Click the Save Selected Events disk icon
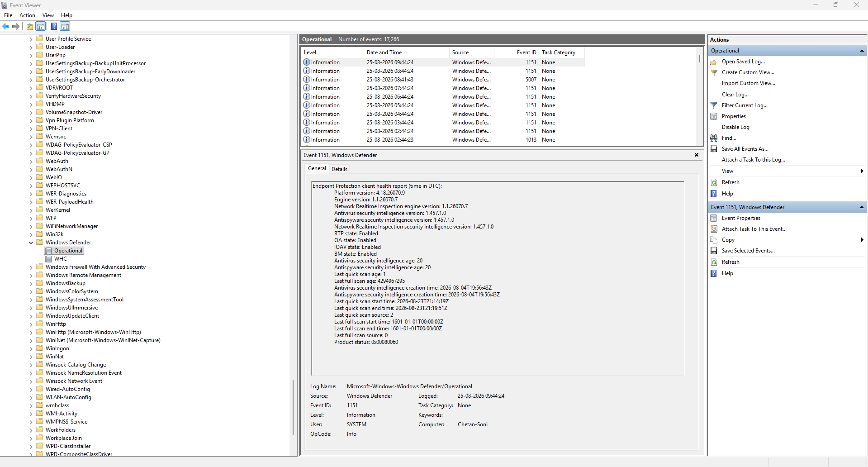Viewport: 868px width, 467px height. point(714,251)
